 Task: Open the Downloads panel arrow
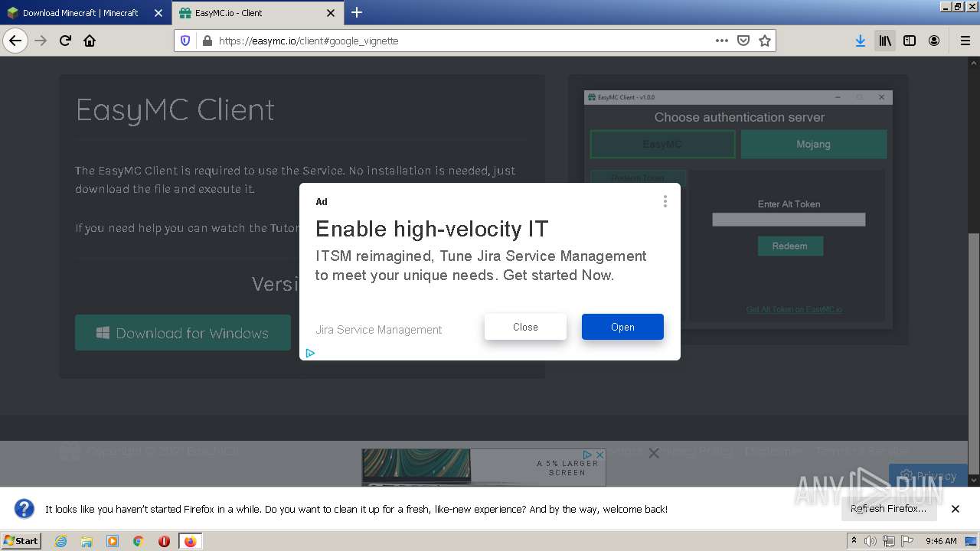click(861, 41)
